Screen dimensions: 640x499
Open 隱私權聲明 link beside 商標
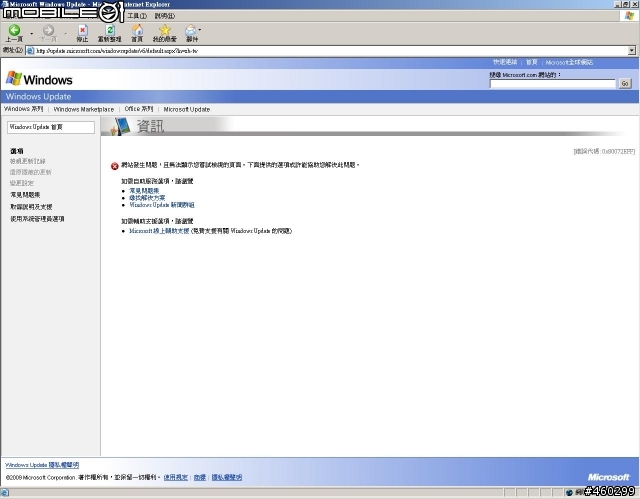227,477
